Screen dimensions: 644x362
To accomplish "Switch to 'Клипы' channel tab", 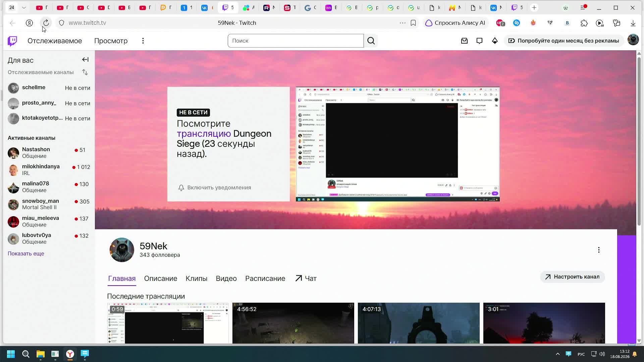I will tap(196, 279).
